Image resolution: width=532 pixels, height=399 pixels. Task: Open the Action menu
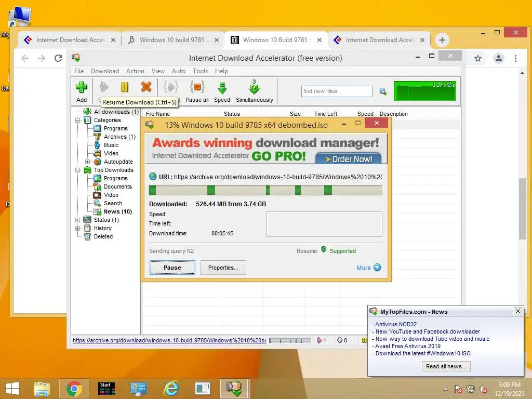click(135, 71)
